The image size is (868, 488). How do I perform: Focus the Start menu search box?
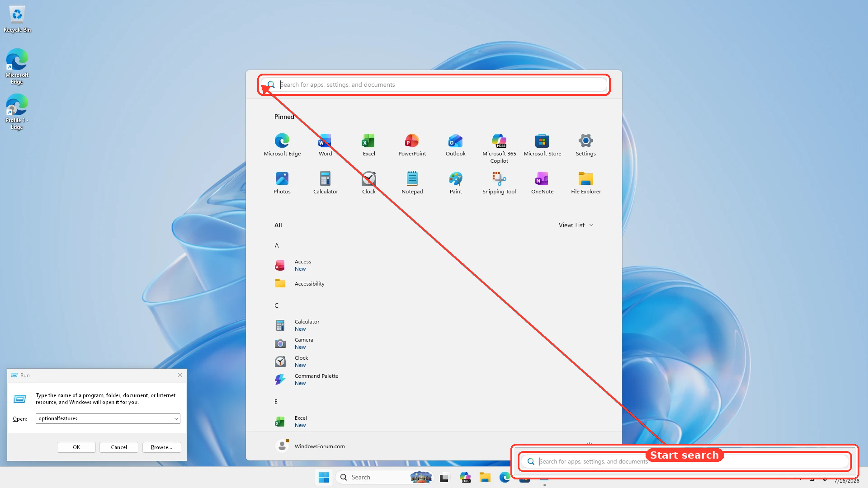pos(434,84)
